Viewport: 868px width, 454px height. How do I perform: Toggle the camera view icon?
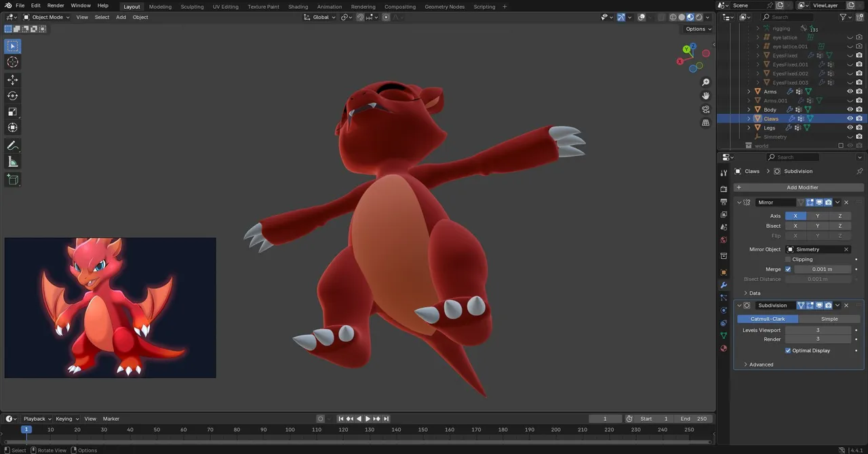(706, 109)
